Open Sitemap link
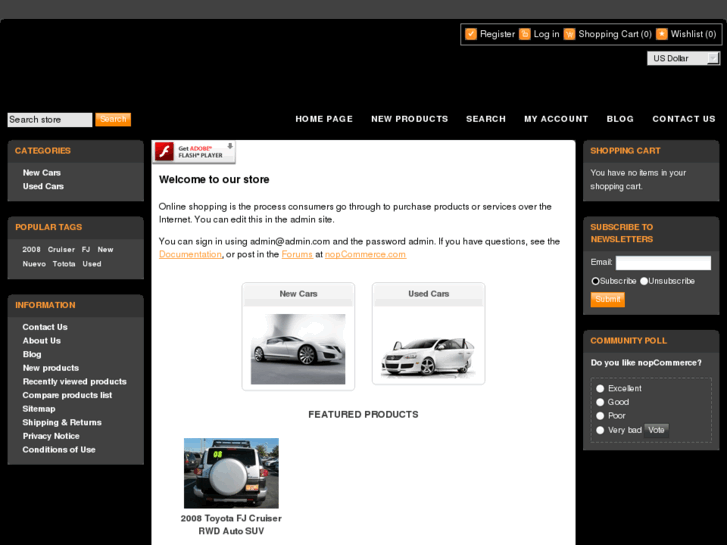727x545 pixels. 39,409
